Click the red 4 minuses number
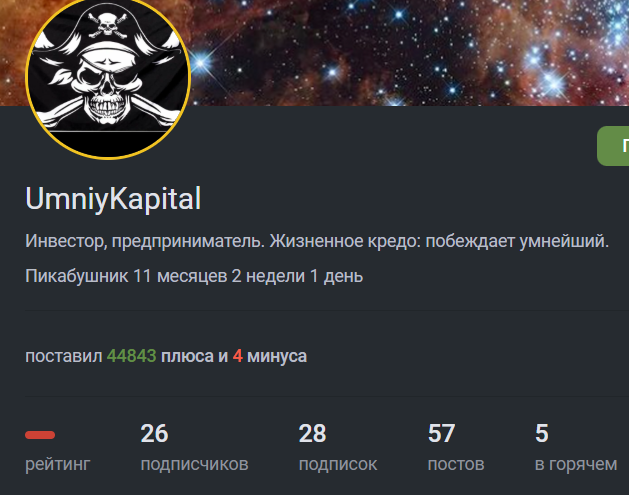The height and width of the screenshot is (495, 629). [x=237, y=356]
